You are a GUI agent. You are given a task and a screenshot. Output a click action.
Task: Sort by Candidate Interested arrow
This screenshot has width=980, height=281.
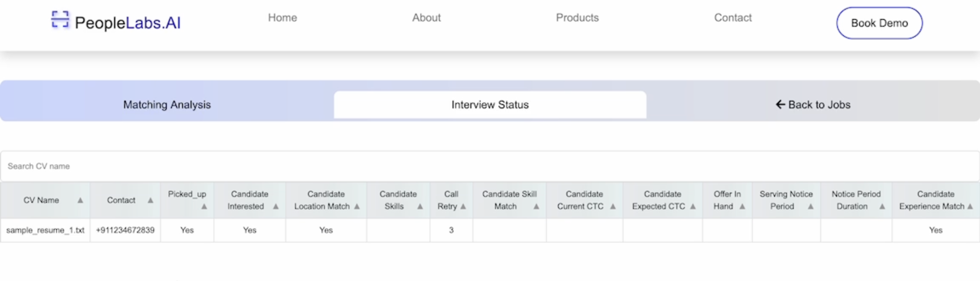(x=276, y=206)
